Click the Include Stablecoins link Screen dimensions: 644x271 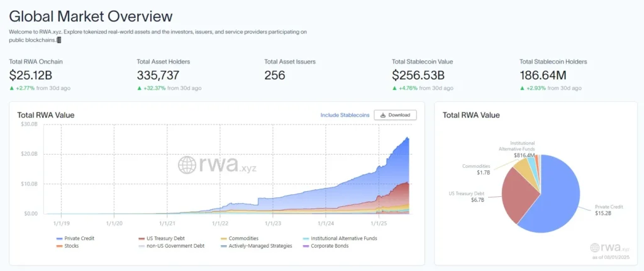point(343,115)
